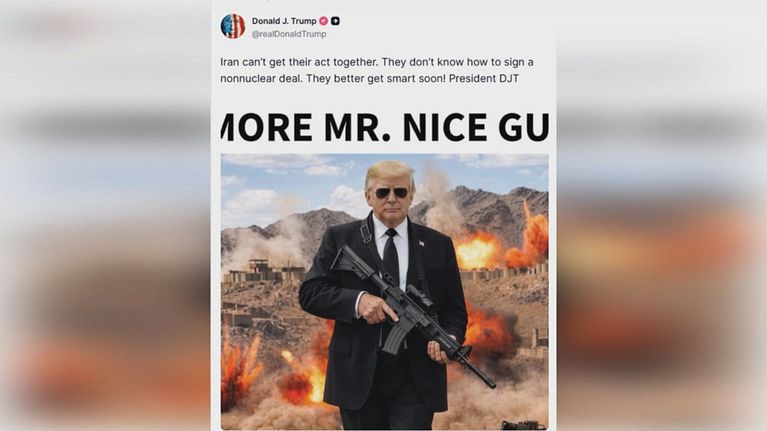Select the text "Iran can't get their act together"

coord(299,62)
